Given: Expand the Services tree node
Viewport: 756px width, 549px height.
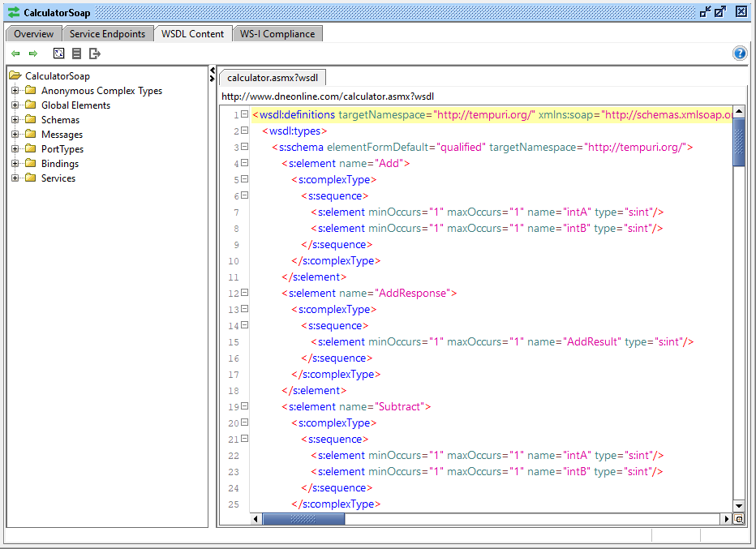Looking at the screenshot, I should 15,178.
